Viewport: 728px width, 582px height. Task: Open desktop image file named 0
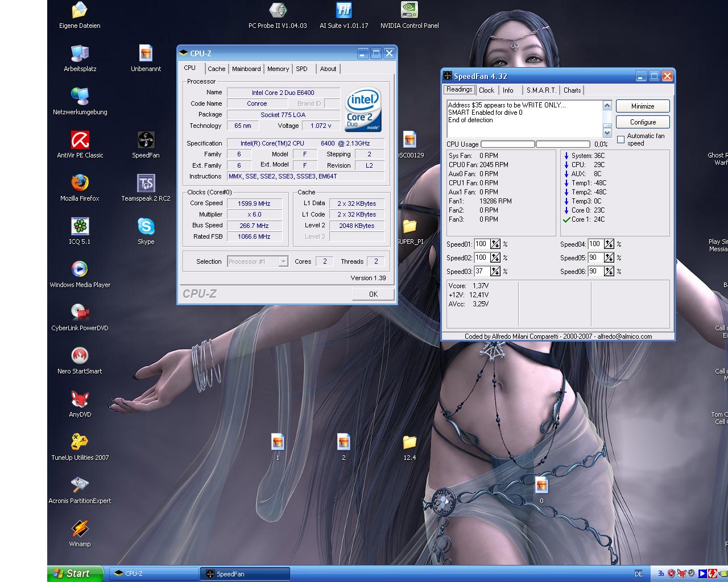coord(541,490)
